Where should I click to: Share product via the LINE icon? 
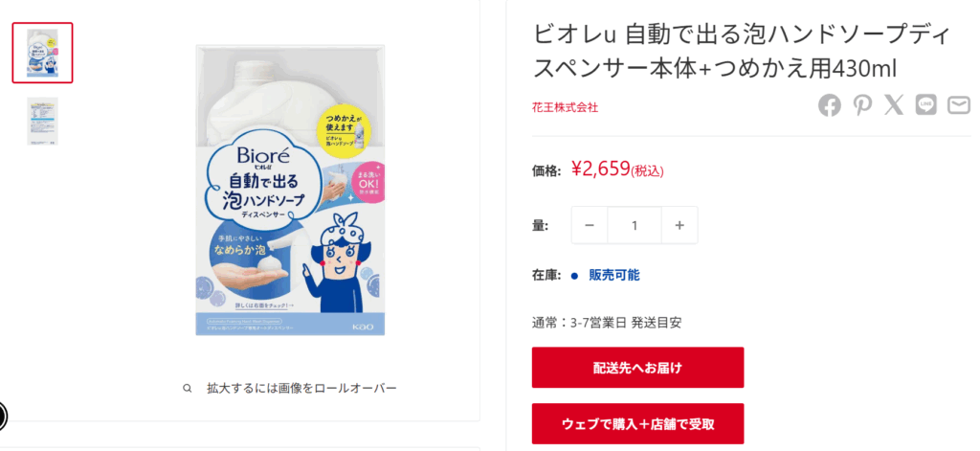926,105
